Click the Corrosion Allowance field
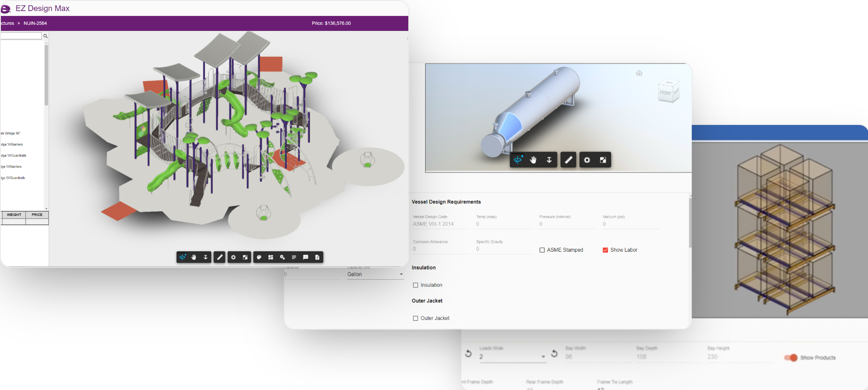The image size is (868, 390). pyautogui.click(x=441, y=249)
